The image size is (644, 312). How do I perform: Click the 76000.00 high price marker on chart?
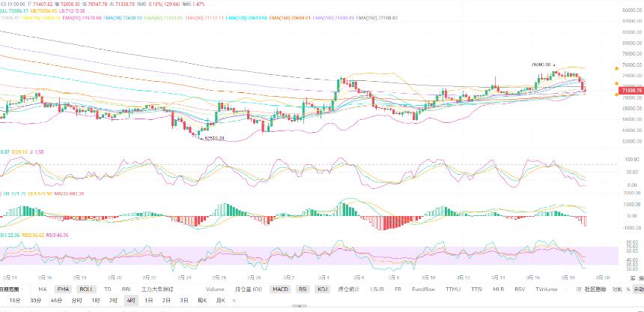541,64
